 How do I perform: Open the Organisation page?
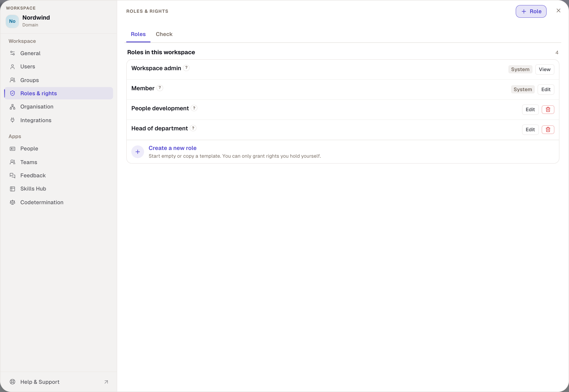(x=58, y=107)
